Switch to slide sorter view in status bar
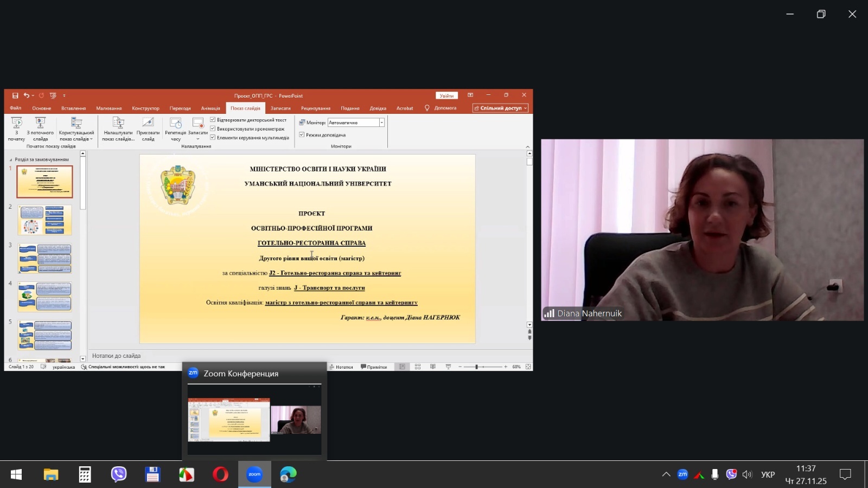868x488 pixels. [x=418, y=367]
